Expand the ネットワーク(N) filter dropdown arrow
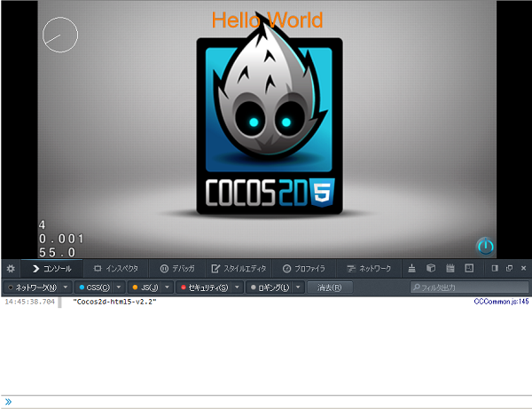Viewport: 532px width, 409px height. tap(66, 287)
